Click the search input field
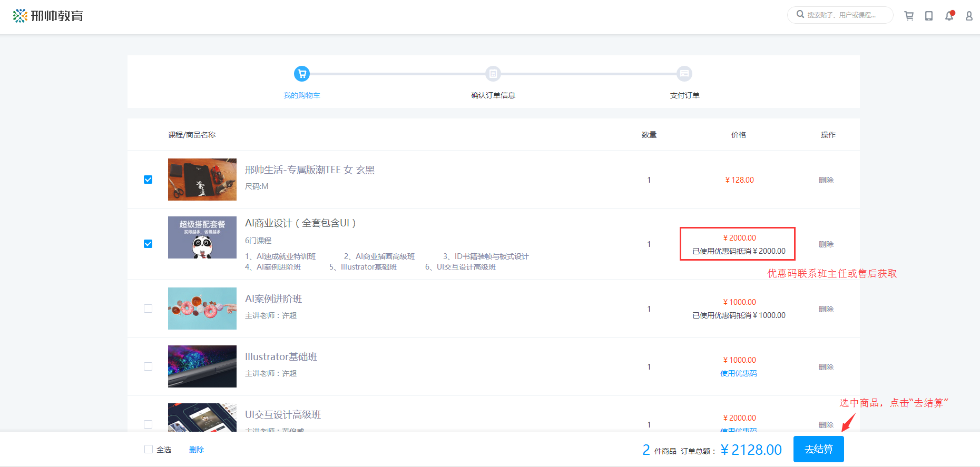The height and width of the screenshot is (467, 980). tap(846, 15)
